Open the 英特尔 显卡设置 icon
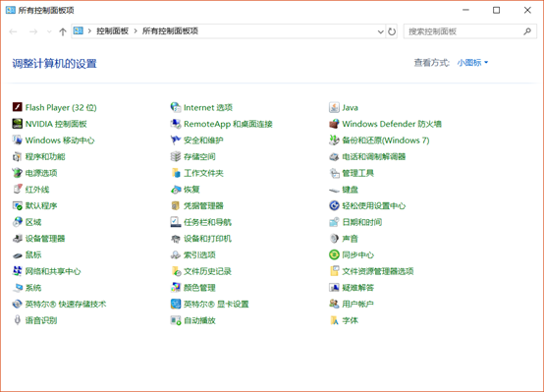The image size is (544, 392). (x=176, y=304)
